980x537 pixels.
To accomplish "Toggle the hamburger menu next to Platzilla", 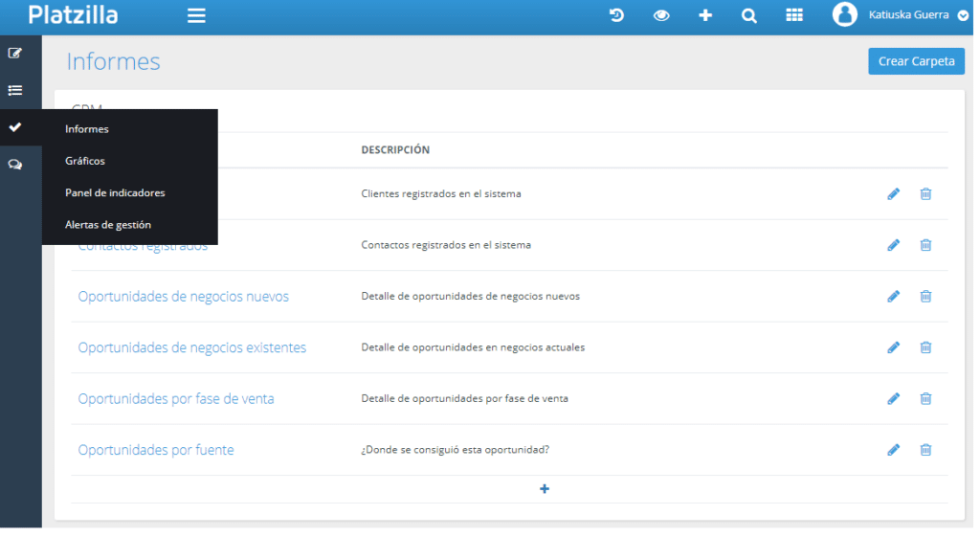I will [x=196, y=15].
